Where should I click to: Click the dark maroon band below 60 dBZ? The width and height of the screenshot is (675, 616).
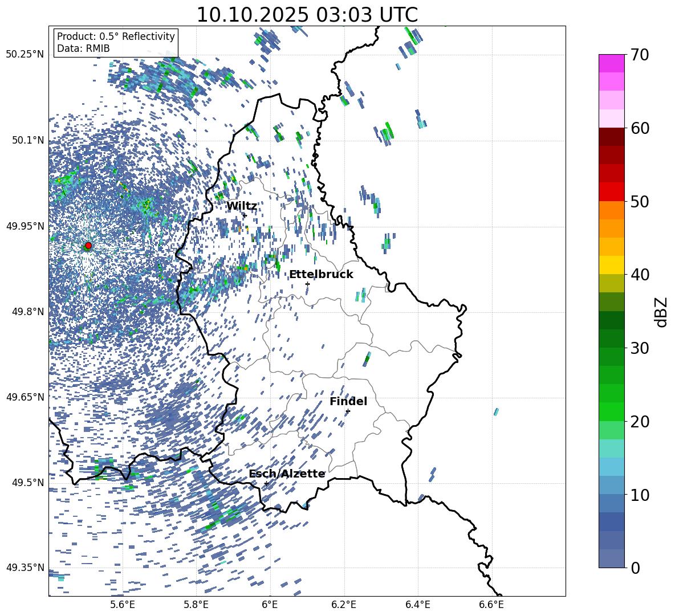pos(611,137)
